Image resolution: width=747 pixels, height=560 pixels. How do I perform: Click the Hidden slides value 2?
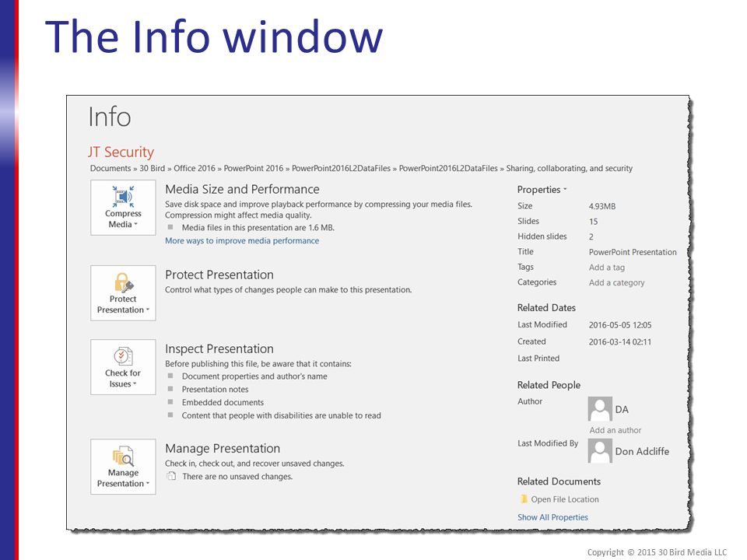[x=591, y=236]
